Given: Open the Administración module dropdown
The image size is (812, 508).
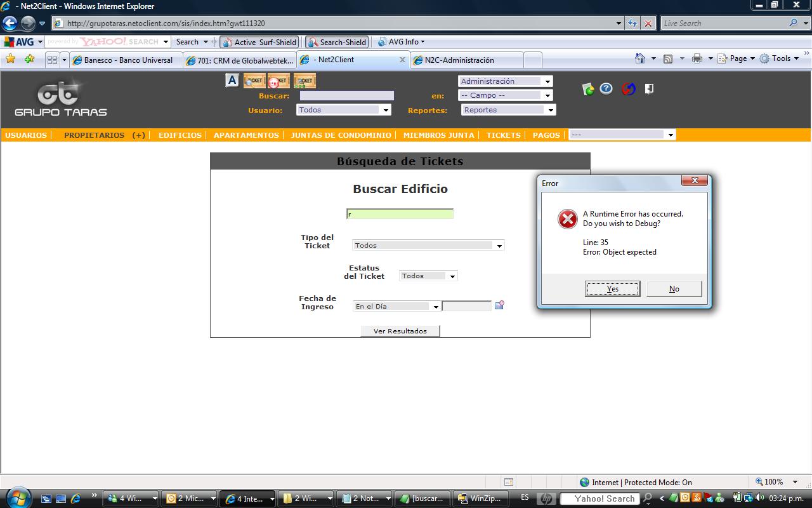Looking at the screenshot, I should 505,81.
